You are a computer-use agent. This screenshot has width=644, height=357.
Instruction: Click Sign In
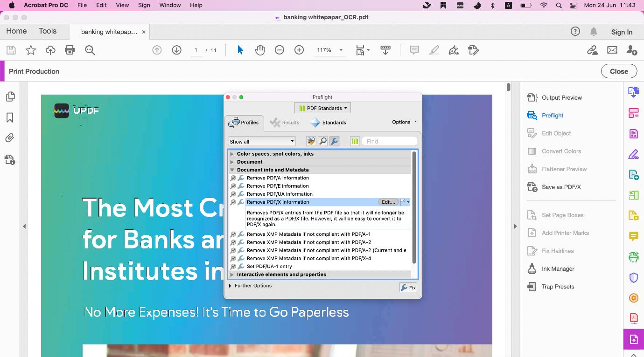point(622,32)
